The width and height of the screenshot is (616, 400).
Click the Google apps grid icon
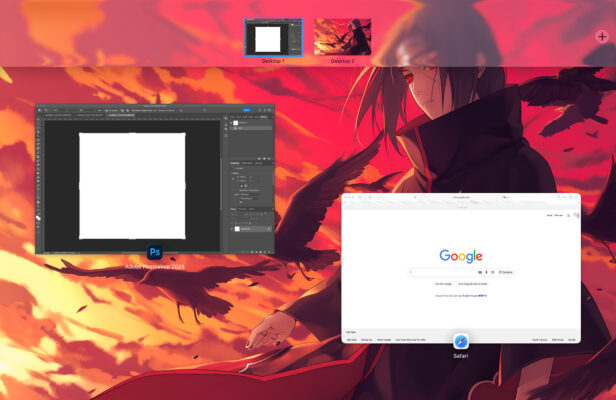(567, 215)
